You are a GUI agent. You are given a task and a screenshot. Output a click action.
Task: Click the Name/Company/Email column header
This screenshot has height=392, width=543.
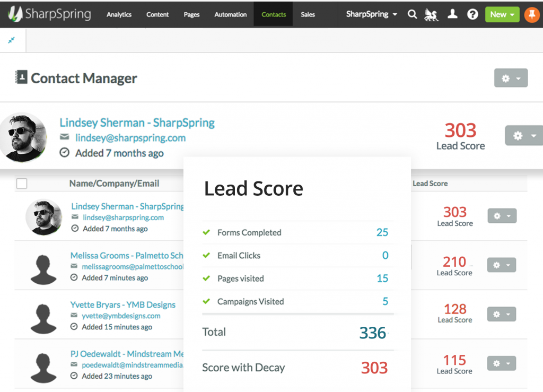point(115,183)
